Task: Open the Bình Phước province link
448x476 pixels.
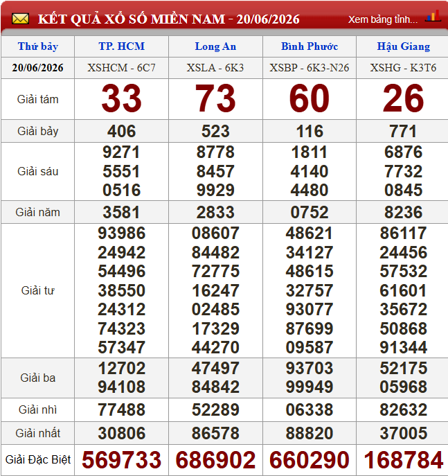Action: (x=310, y=46)
